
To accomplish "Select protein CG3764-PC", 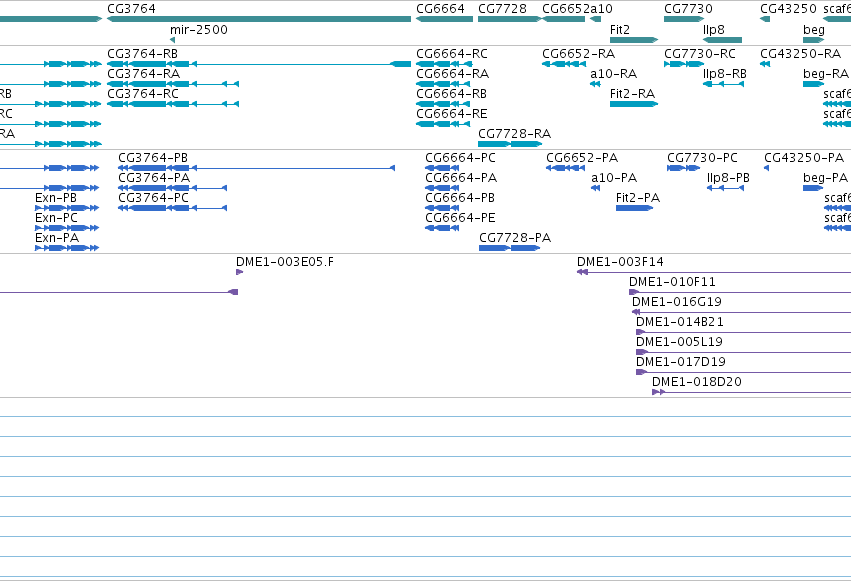I will [x=173, y=208].
